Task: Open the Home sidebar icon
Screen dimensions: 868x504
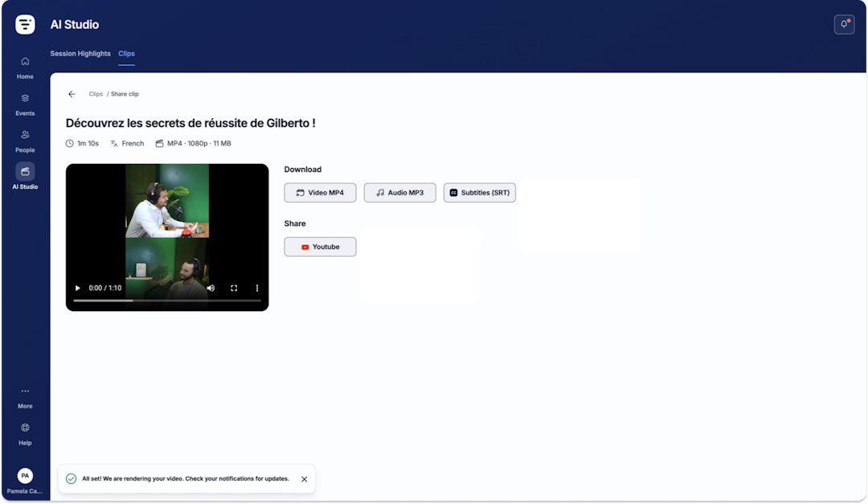Action: tap(25, 61)
